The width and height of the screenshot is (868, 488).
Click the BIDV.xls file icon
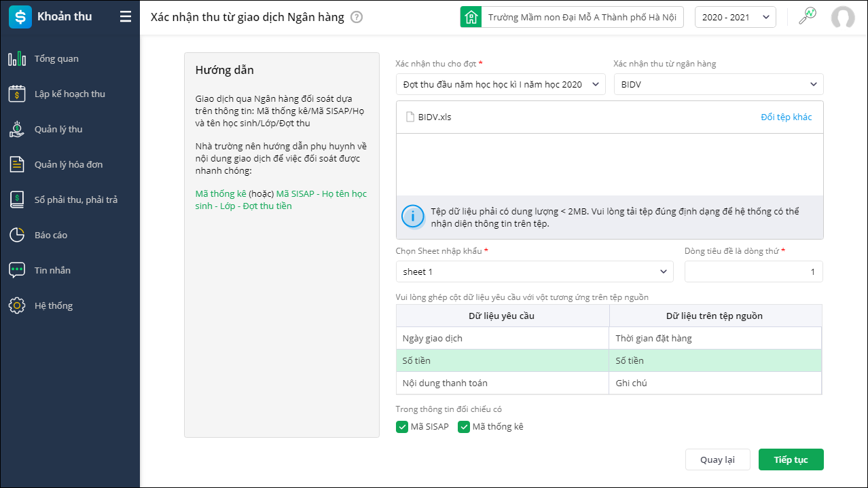coord(410,117)
